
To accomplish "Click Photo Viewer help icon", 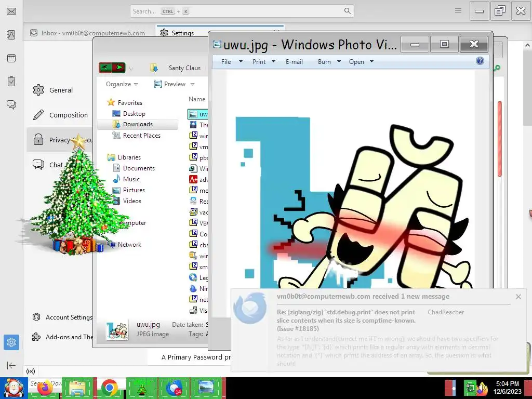I will [480, 61].
